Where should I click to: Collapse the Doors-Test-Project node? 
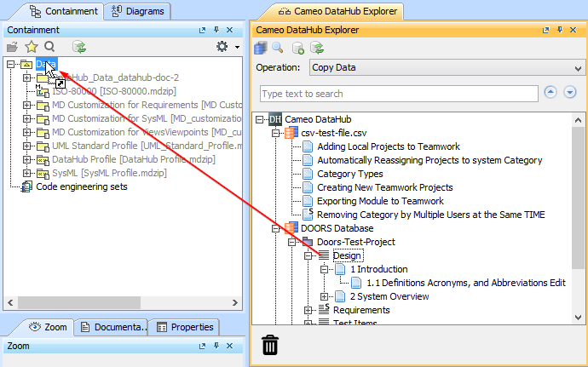point(291,242)
